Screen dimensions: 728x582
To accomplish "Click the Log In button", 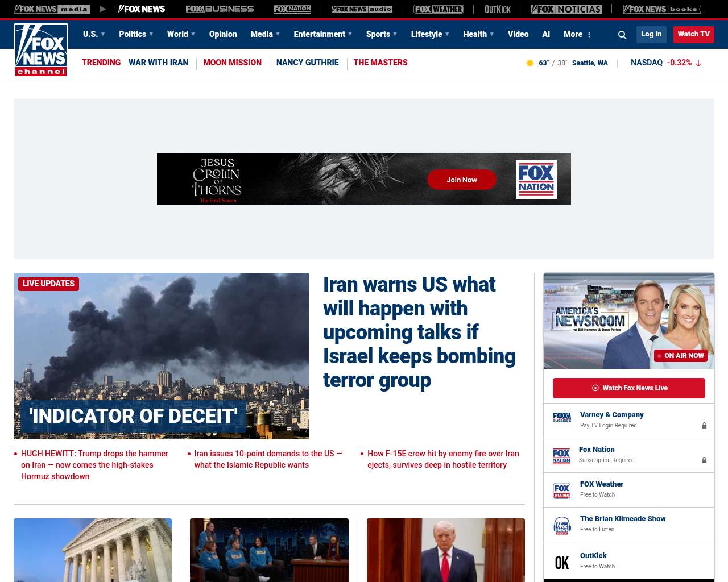I will tap(651, 34).
